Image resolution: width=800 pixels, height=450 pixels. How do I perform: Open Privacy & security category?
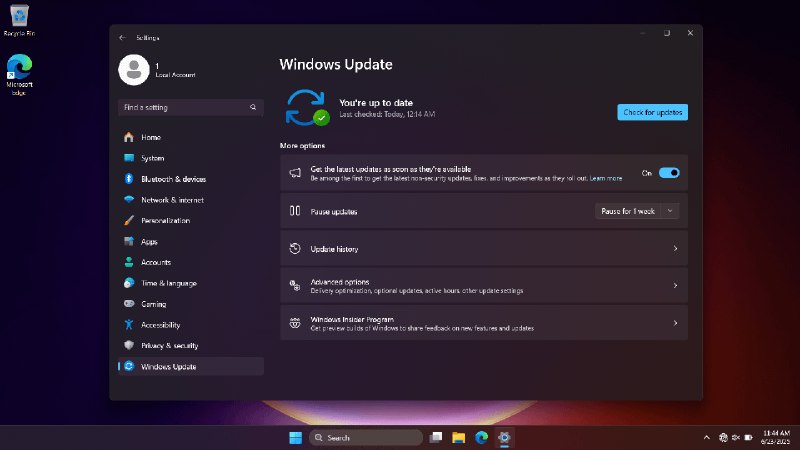(x=190, y=345)
